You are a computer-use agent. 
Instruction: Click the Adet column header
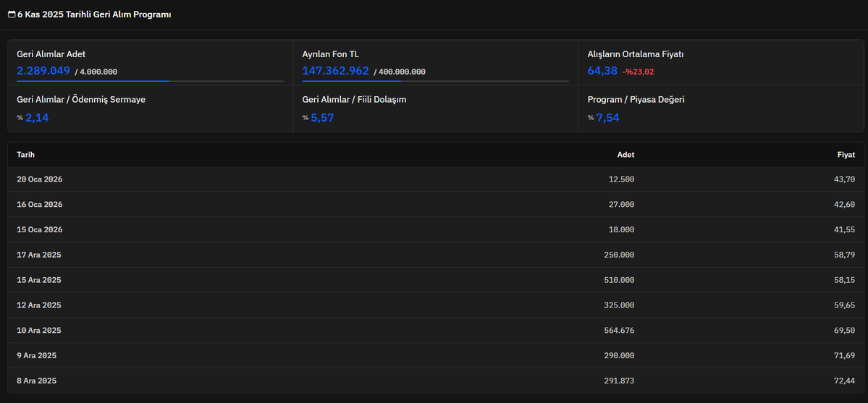626,154
